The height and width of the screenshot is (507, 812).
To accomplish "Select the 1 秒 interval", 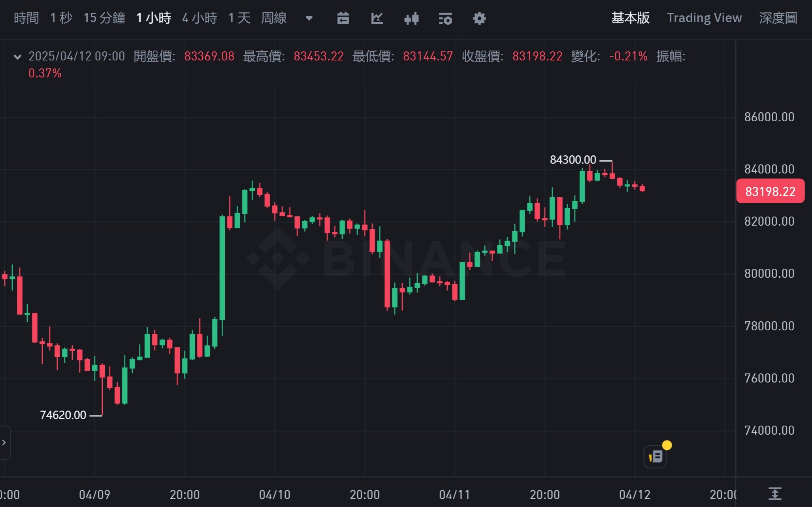I will click(61, 18).
